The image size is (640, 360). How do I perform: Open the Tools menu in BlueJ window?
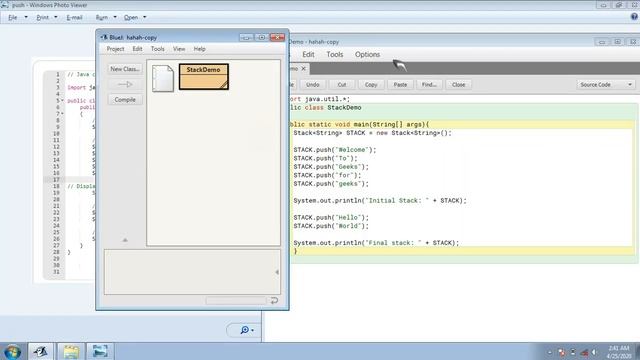[x=158, y=49]
